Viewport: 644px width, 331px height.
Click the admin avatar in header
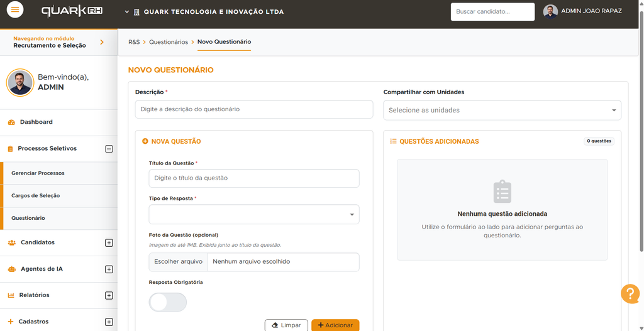[550, 11]
